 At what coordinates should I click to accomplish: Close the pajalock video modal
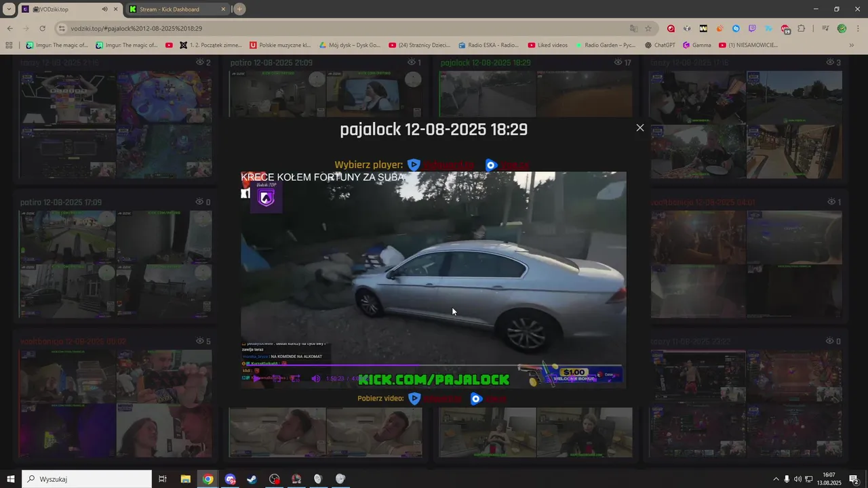[639, 127]
